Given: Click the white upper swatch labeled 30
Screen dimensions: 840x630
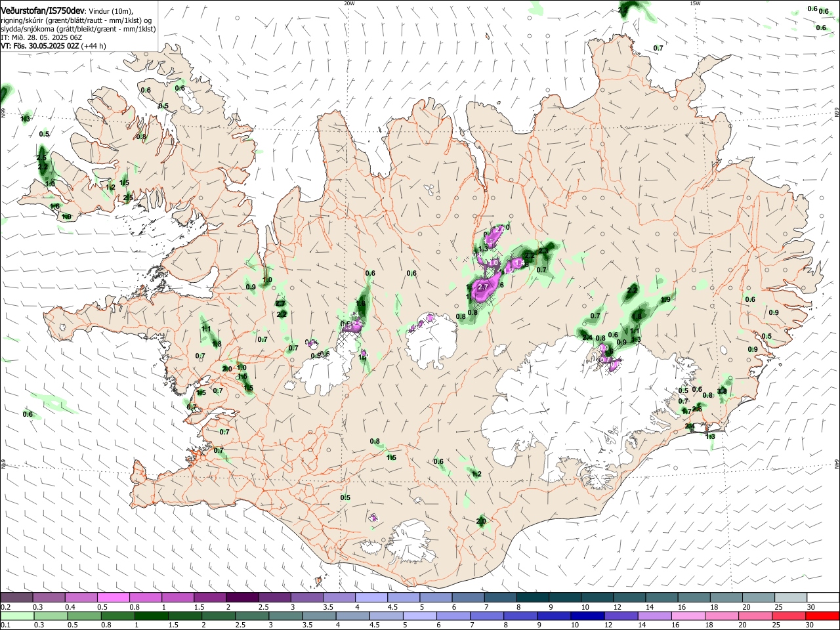Looking at the screenshot, I should (824, 597).
